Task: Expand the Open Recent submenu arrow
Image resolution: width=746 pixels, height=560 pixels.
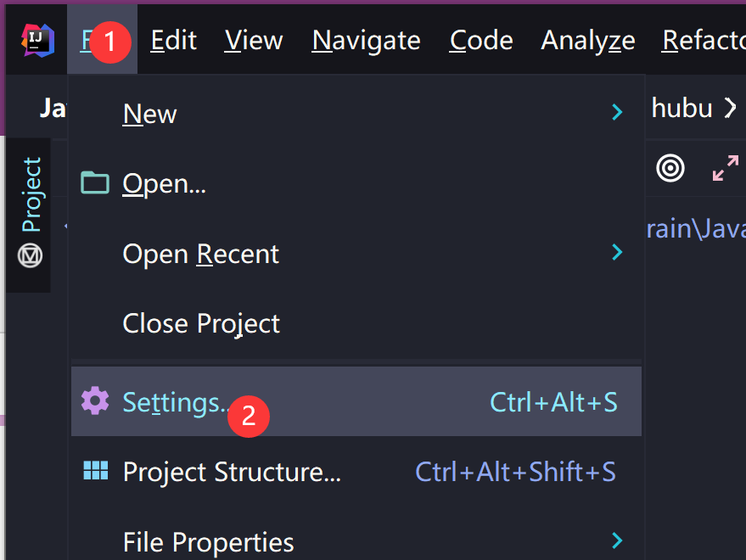Action: point(617,253)
